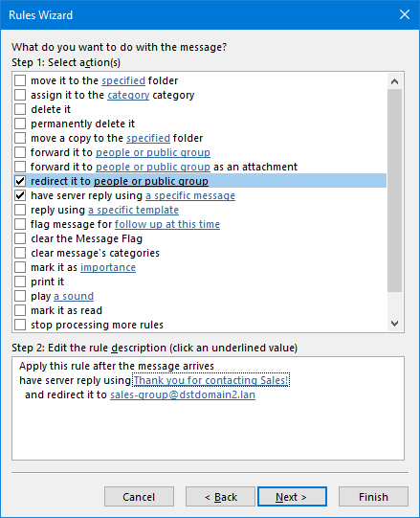Enable the 'mark it as read' checkbox
Screen dimensions: 420x518
click(20, 310)
